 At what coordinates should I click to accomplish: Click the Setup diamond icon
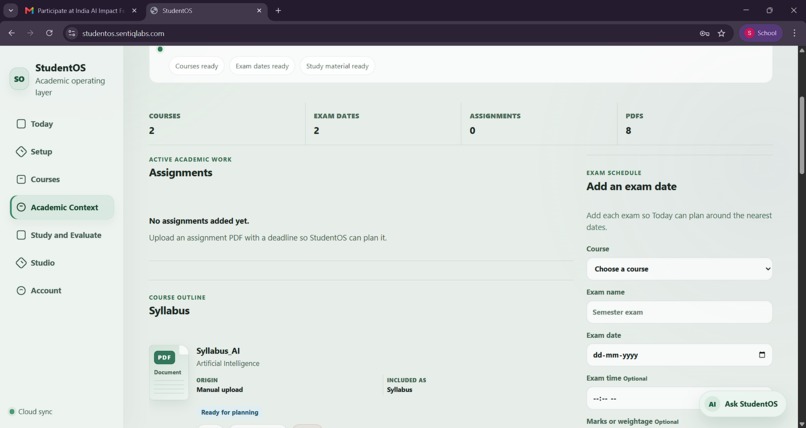pos(21,152)
